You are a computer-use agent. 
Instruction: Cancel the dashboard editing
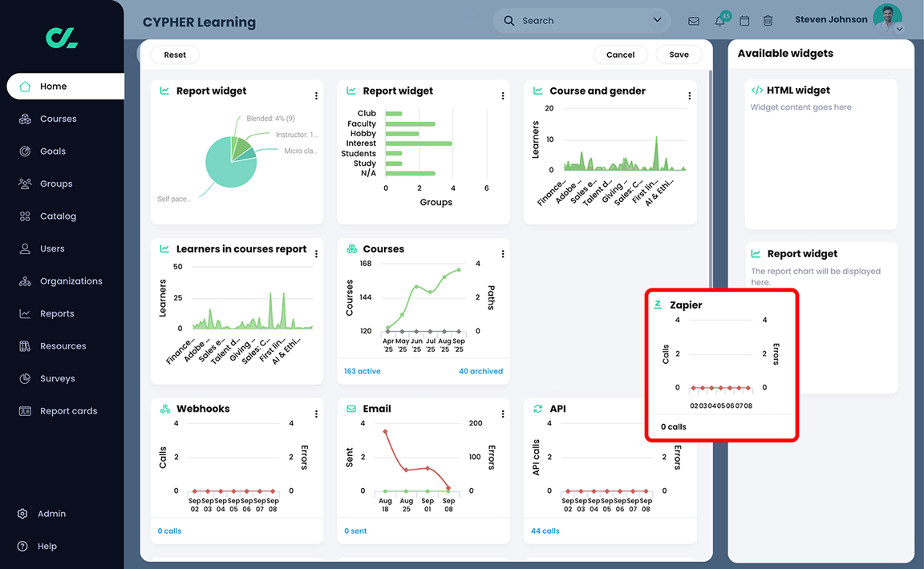click(x=620, y=54)
